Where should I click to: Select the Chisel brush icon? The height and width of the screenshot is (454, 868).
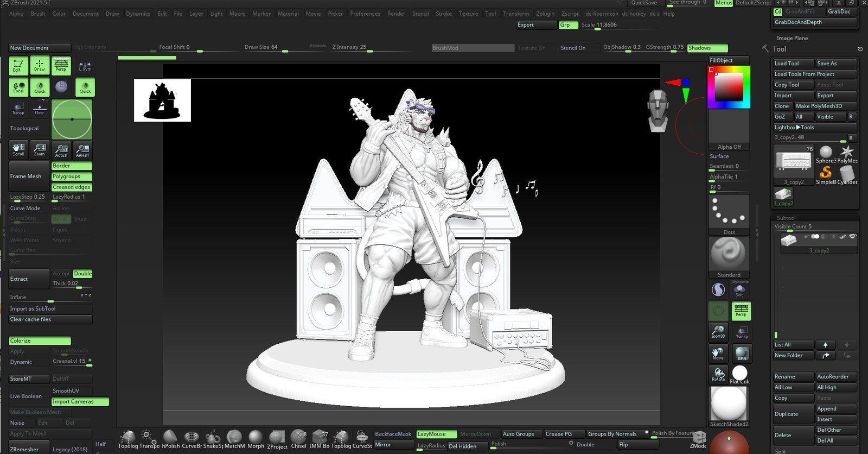(298, 439)
